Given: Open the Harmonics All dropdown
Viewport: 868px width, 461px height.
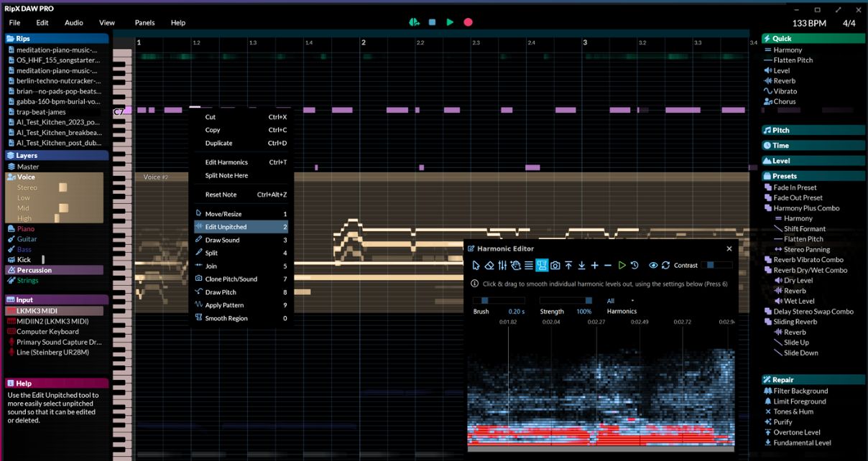Looking at the screenshot, I should (x=621, y=301).
